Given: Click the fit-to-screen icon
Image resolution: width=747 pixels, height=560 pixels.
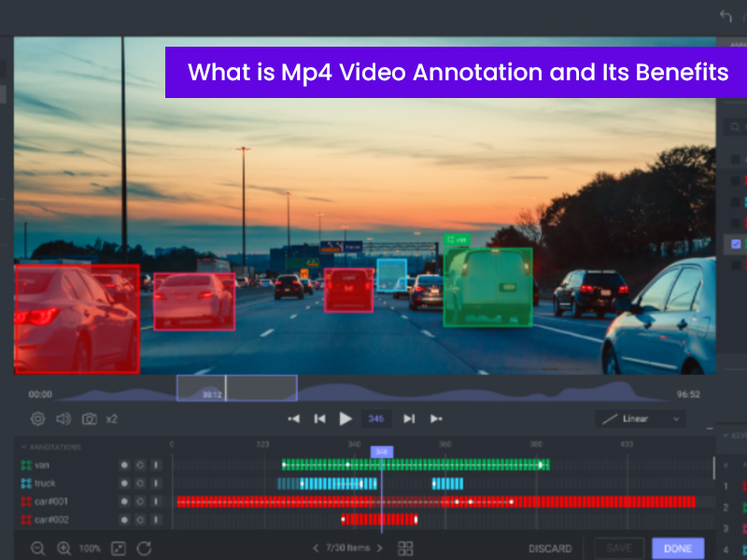Looking at the screenshot, I should coord(118,549).
